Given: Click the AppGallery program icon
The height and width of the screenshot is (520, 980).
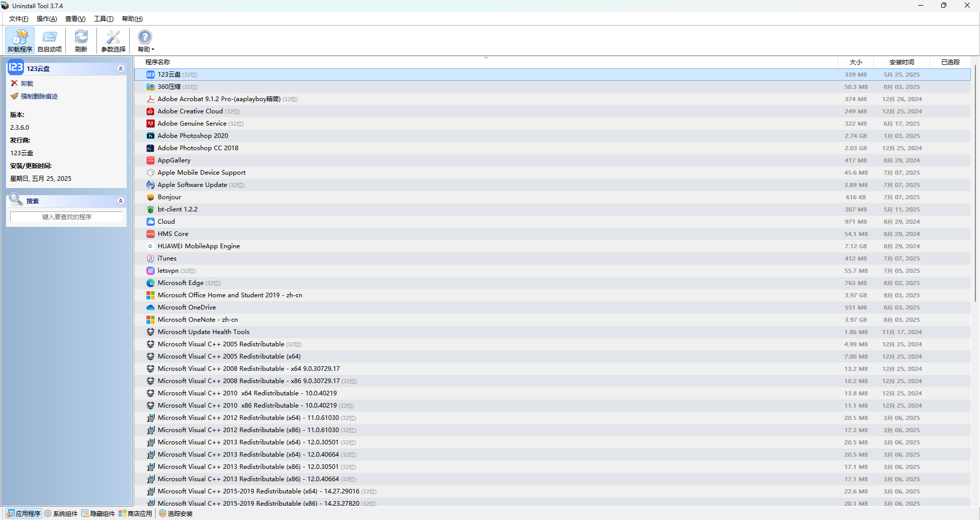Looking at the screenshot, I should pos(151,160).
